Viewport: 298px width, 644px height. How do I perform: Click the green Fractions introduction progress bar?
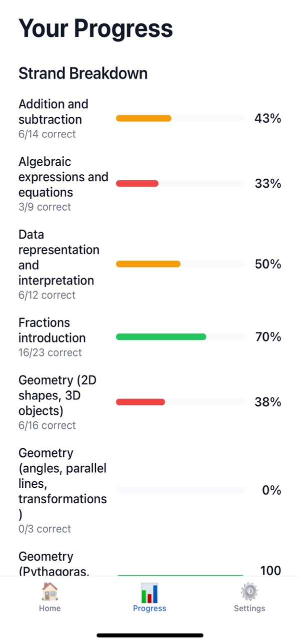pyautogui.click(x=180, y=337)
